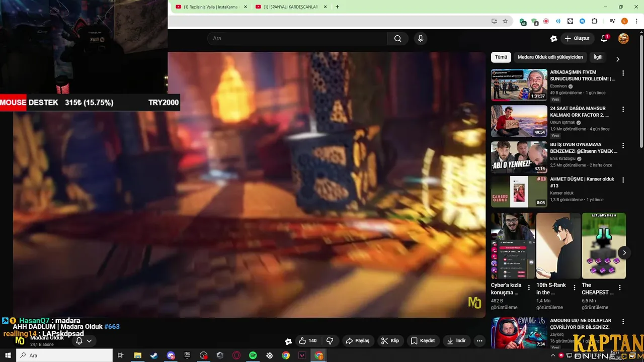The width and height of the screenshot is (644, 362).
Task: Open the Kanser olduk channel name
Action: 562,193
